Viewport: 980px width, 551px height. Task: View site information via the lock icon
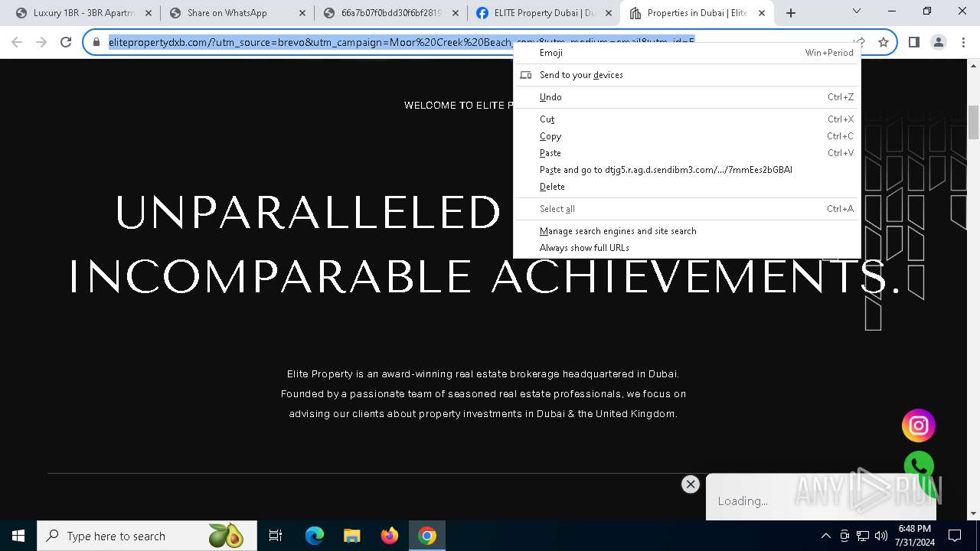click(96, 42)
